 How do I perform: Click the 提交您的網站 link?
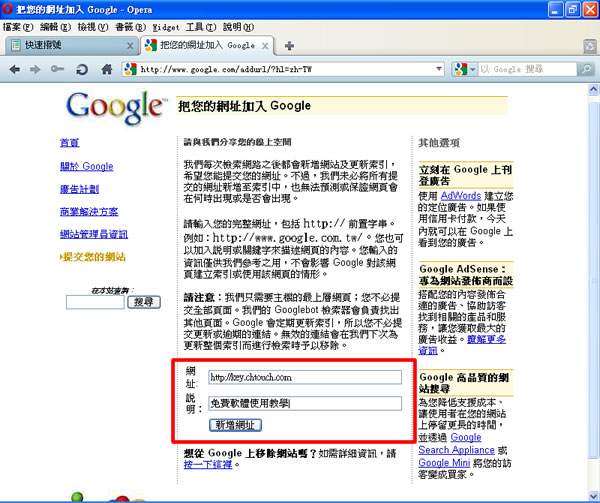click(93, 257)
